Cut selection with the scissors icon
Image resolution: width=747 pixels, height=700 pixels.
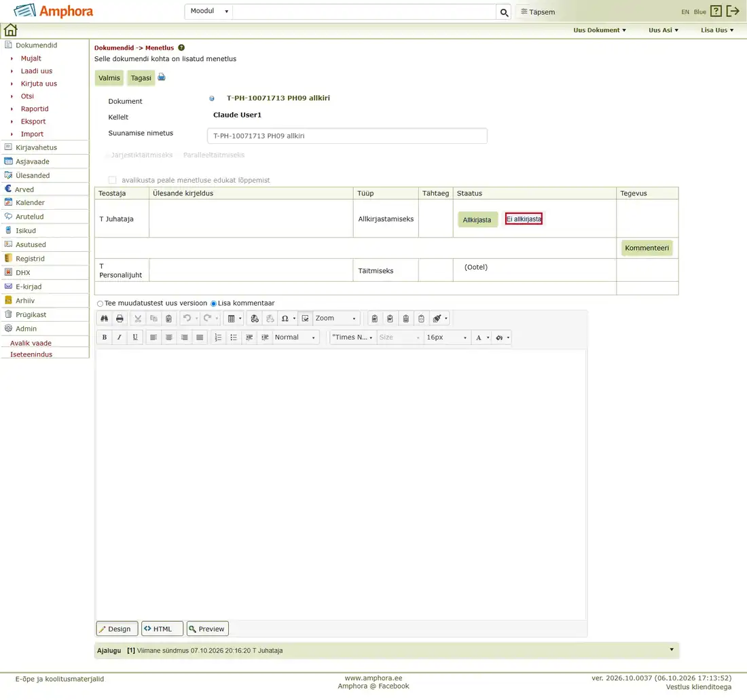(x=138, y=318)
